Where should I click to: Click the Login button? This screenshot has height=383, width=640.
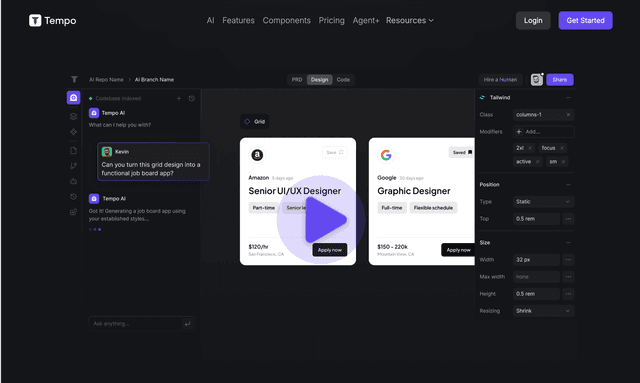(x=533, y=20)
